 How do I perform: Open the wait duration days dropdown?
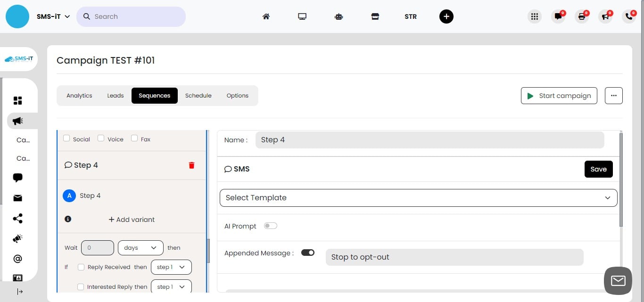click(x=140, y=247)
